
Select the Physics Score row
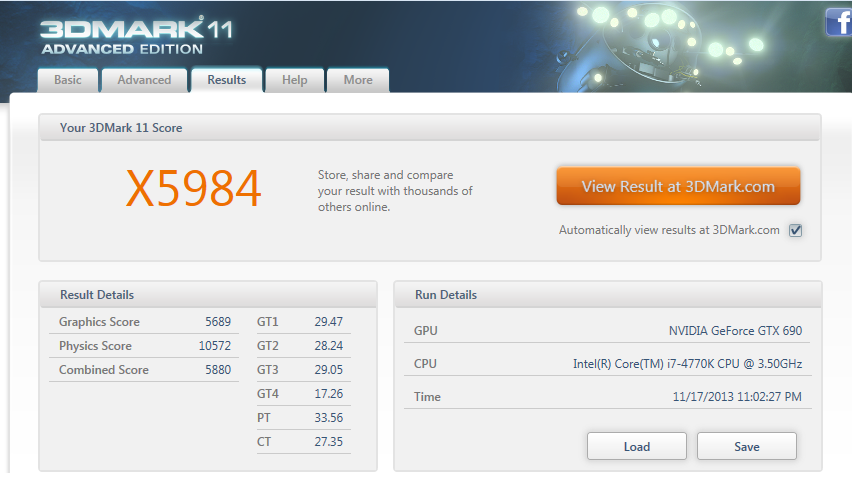point(144,346)
